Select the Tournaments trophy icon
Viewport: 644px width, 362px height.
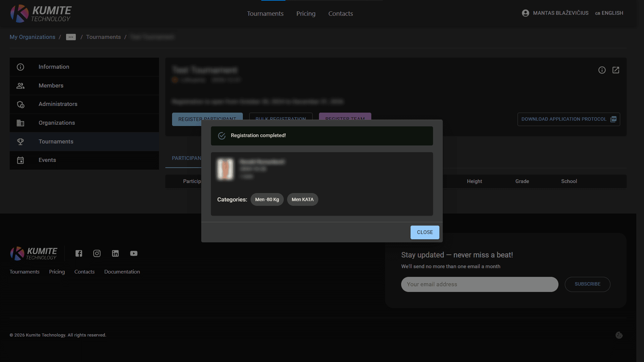click(x=20, y=141)
